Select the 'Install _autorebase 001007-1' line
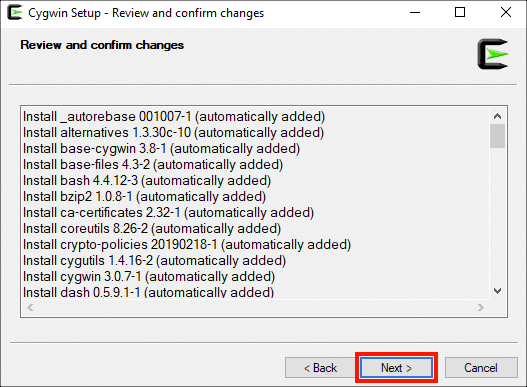This screenshot has width=527, height=387. coord(174,117)
